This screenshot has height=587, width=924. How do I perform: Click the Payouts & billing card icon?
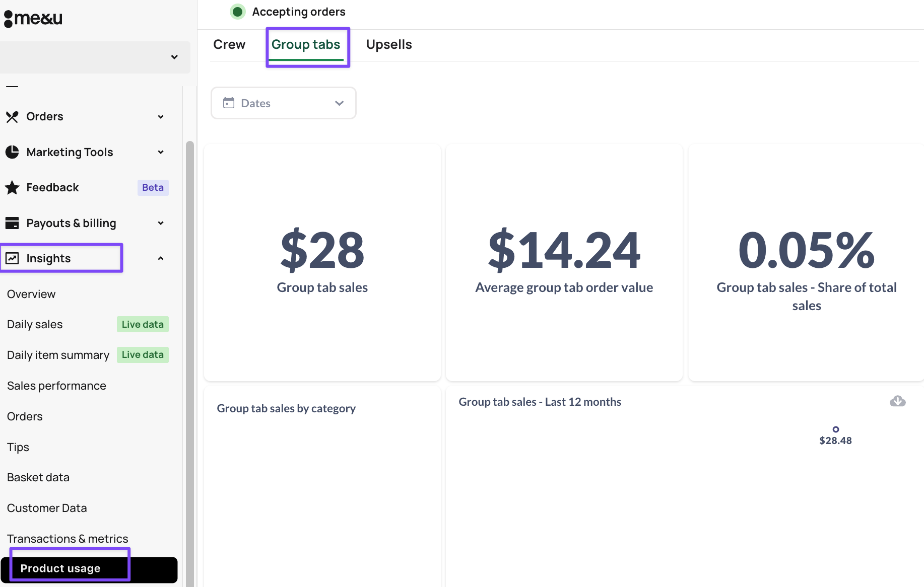click(12, 223)
